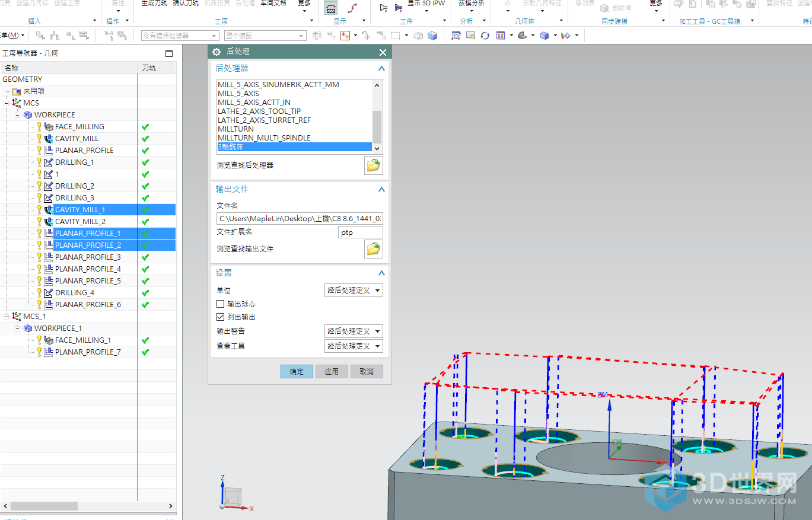Browse for output file with folder icon

click(x=373, y=249)
